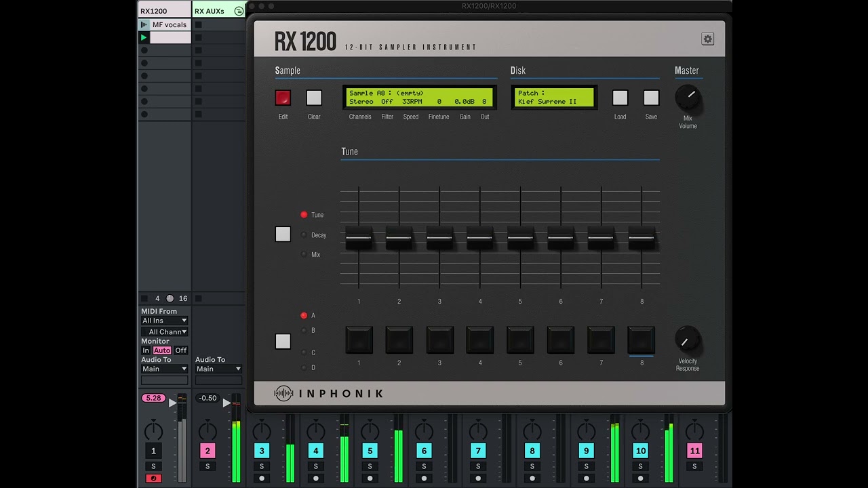
Task: Click the Tune fader for pad 6
Action: click(561, 238)
